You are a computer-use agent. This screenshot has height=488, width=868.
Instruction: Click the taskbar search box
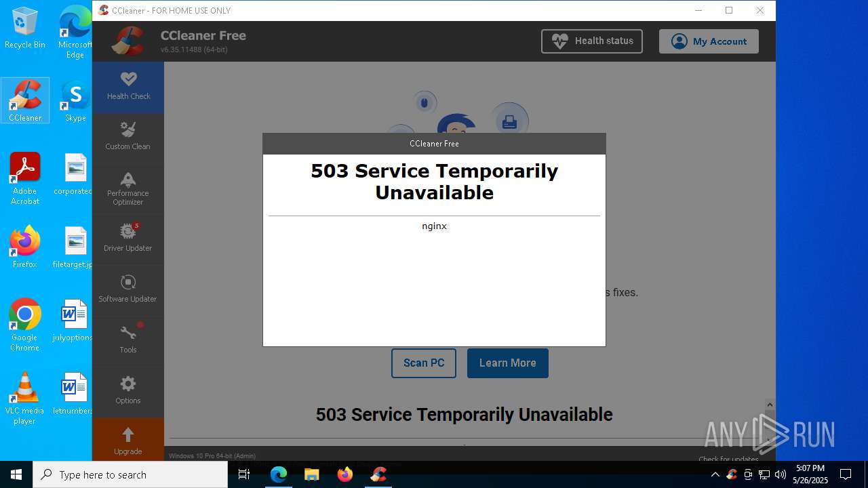tap(130, 474)
